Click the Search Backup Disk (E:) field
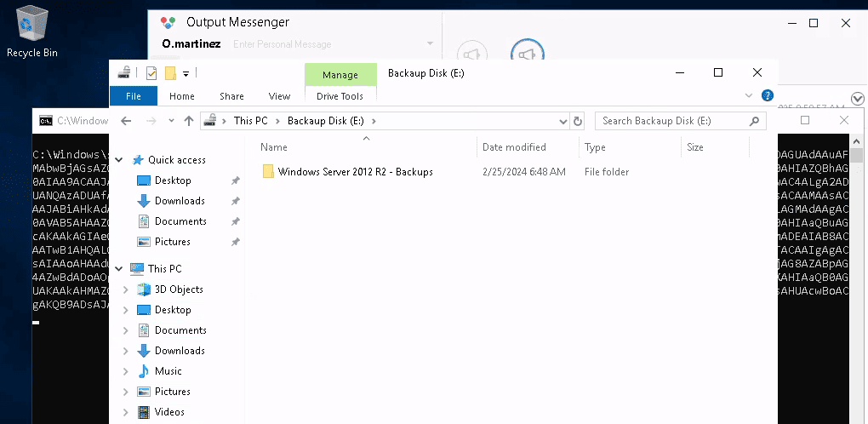The image size is (868, 424). [x=677, y=121]
